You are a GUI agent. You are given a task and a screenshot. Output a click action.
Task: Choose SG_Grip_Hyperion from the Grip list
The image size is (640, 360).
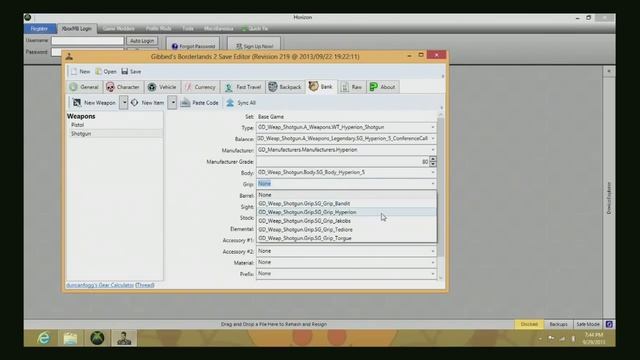[346, 212]
